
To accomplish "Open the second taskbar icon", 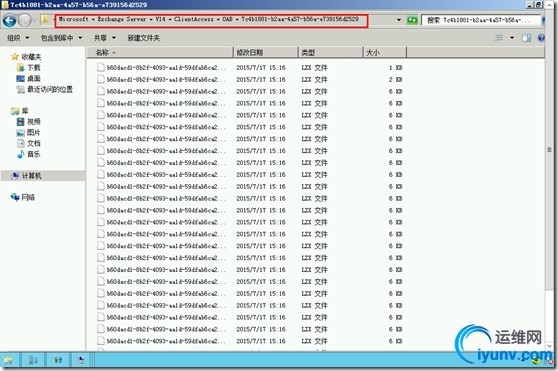I will [33, 360].
